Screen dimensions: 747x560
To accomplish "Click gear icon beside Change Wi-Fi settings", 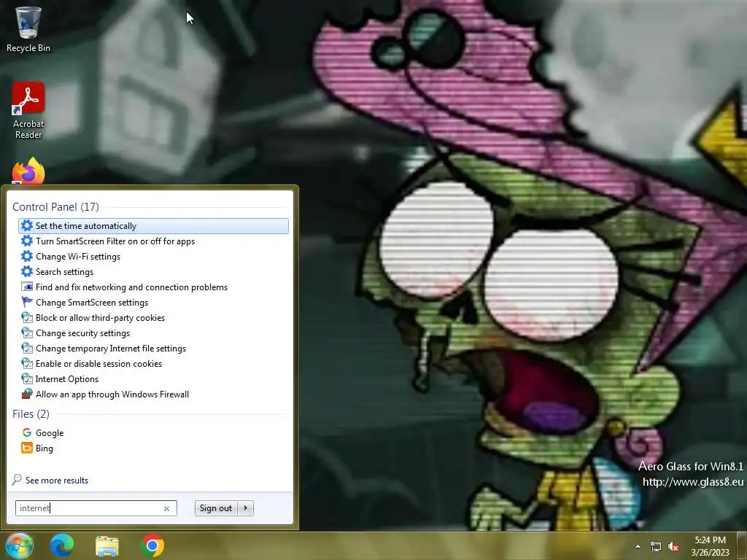I will (27, 256).
